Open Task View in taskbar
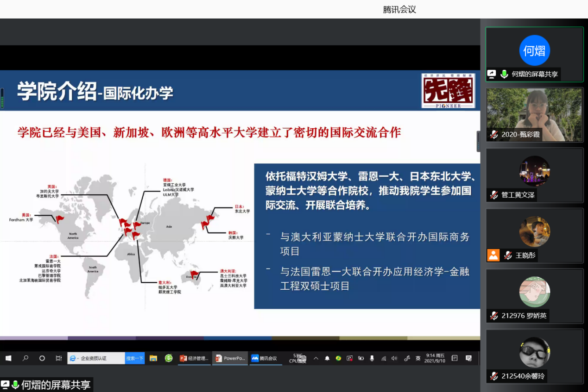This screenshot has height=392, width=588. coord(58,358)
